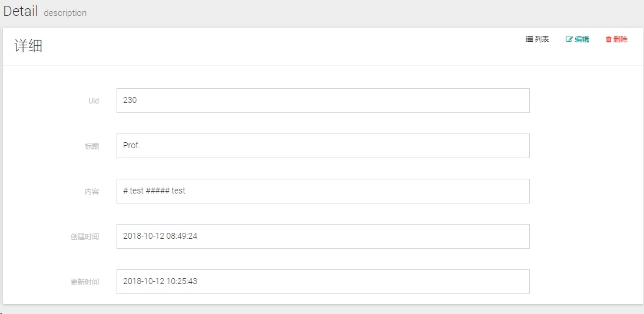Click the 创建时间 field label
Image resolution: width=644 pixels, height=314 pixels.
tap(85, 237)
